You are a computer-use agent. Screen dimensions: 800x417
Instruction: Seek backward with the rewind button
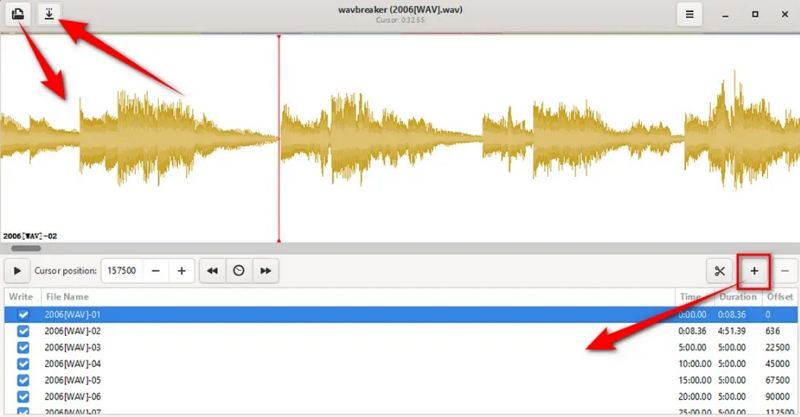[212, 271]
